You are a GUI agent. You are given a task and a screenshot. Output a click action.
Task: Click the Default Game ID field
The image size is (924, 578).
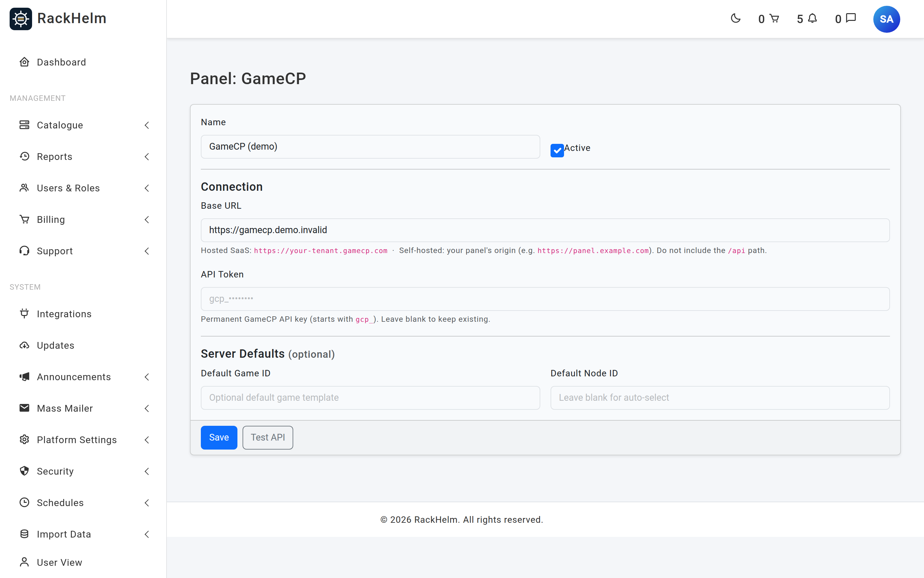point(370,398)
